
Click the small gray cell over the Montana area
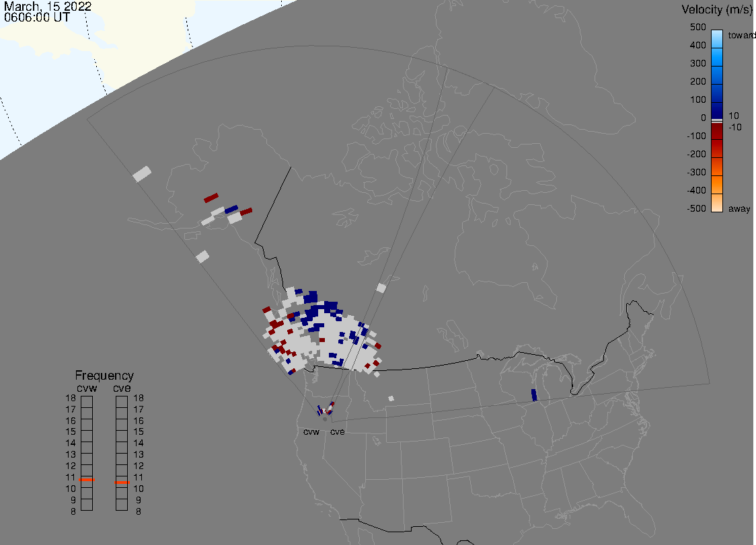(x=391, y=399)
